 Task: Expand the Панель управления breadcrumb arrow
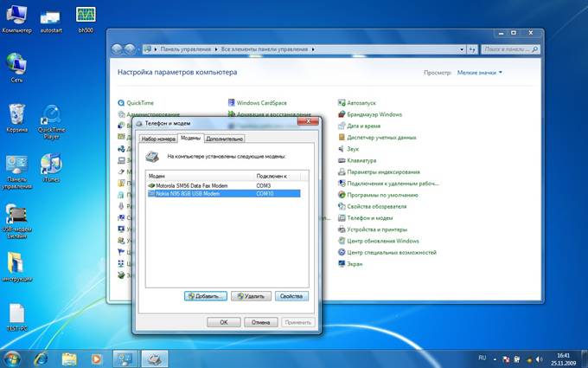tap(215, 49)
